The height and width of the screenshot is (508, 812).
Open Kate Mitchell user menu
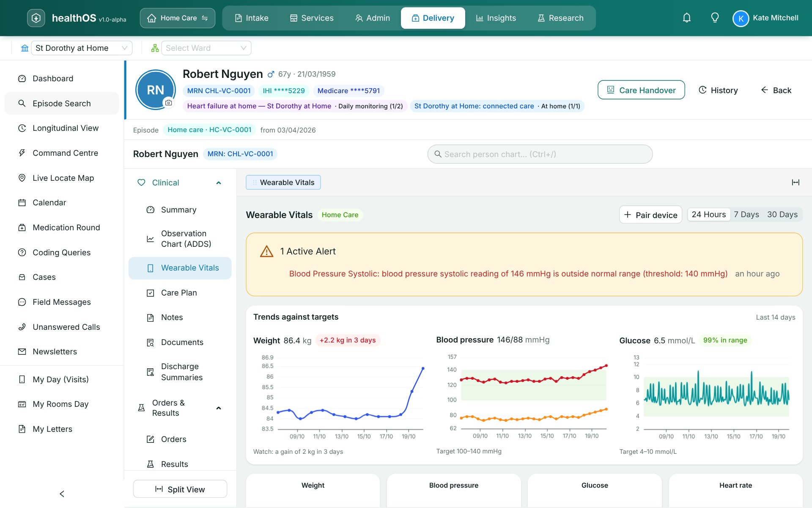pos(765,18)
